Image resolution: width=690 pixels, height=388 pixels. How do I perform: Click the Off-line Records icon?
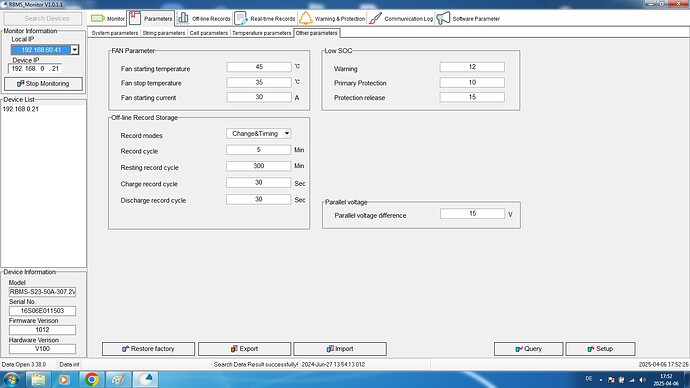point(183,18)
